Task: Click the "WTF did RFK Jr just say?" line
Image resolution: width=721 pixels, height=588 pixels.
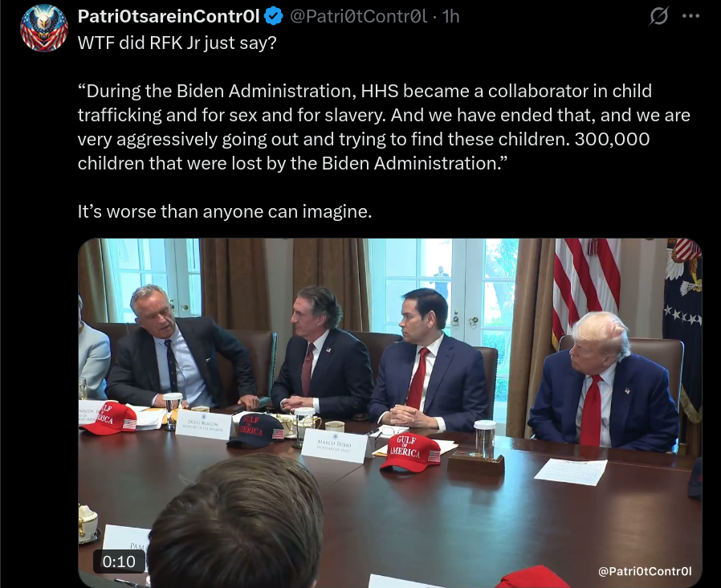Action: point(177,43)
